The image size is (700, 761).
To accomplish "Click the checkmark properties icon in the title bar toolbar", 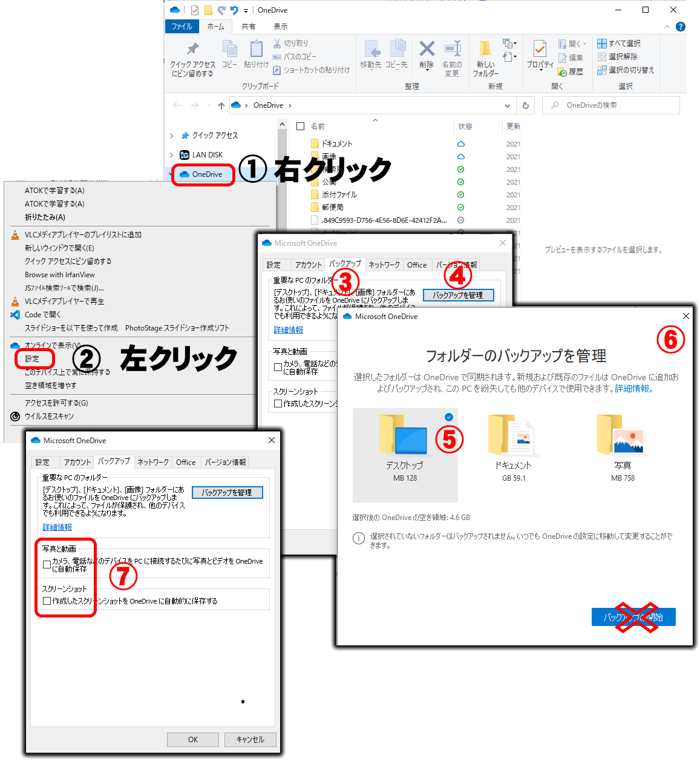I will point(194,10).
